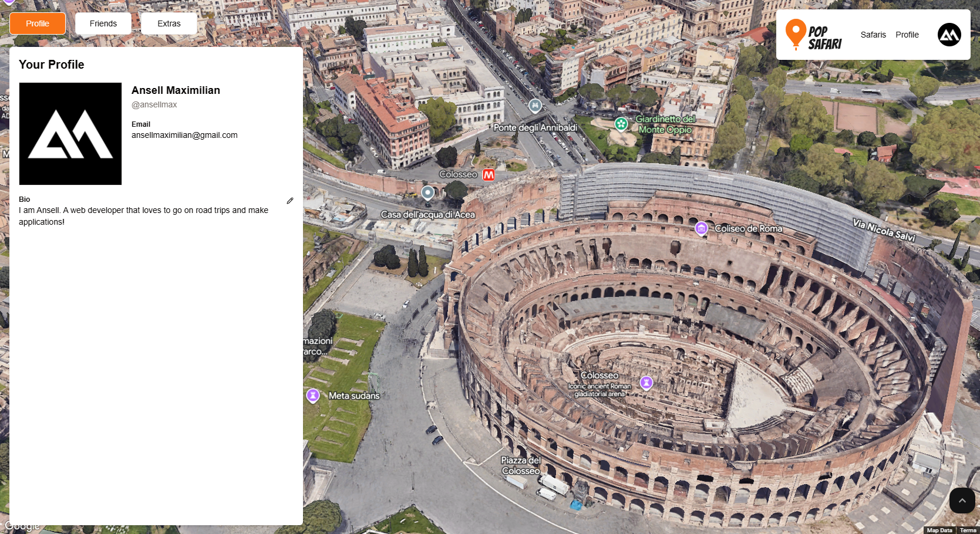Open the Pop Safari logo home link
Viewport: 980px width, 534px height.
point(814,35)
